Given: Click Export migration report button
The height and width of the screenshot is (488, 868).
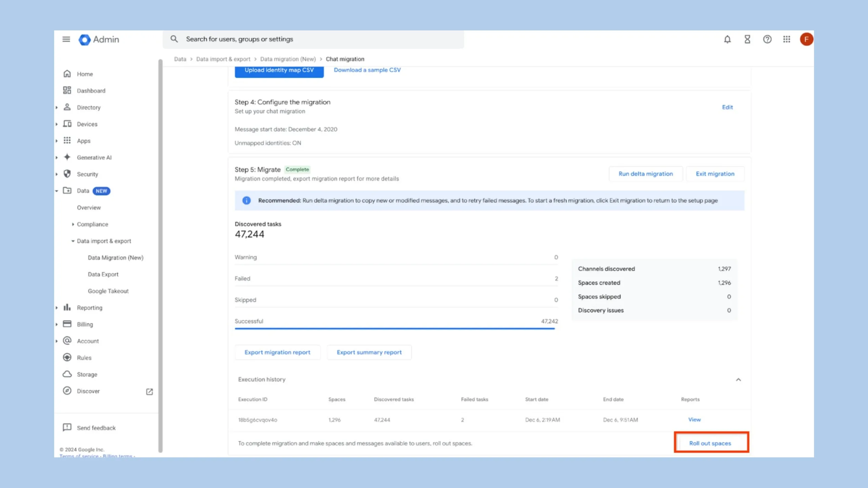Looking at the screenshot, I should 277,352.
